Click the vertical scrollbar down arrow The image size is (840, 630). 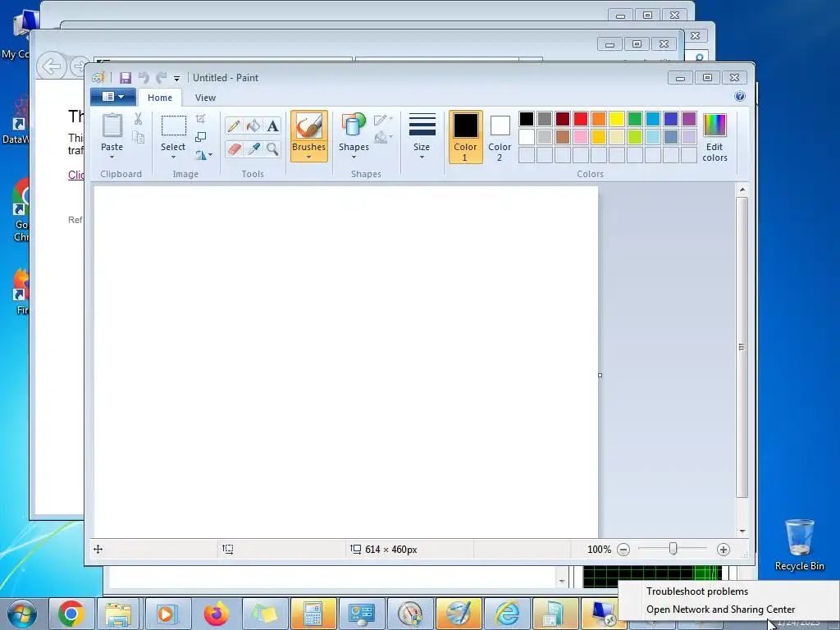pos(742,531)
